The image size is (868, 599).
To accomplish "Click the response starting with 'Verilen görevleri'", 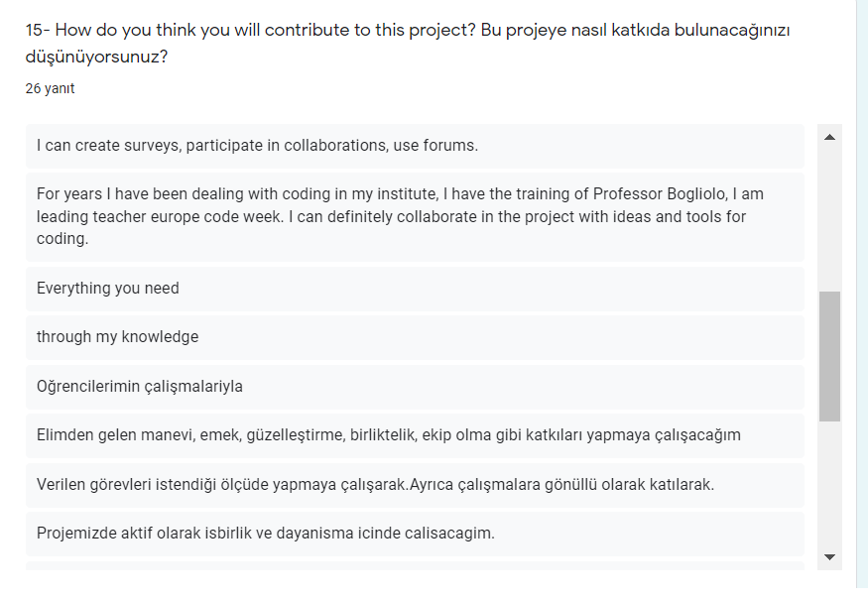I will click(298, 485).
